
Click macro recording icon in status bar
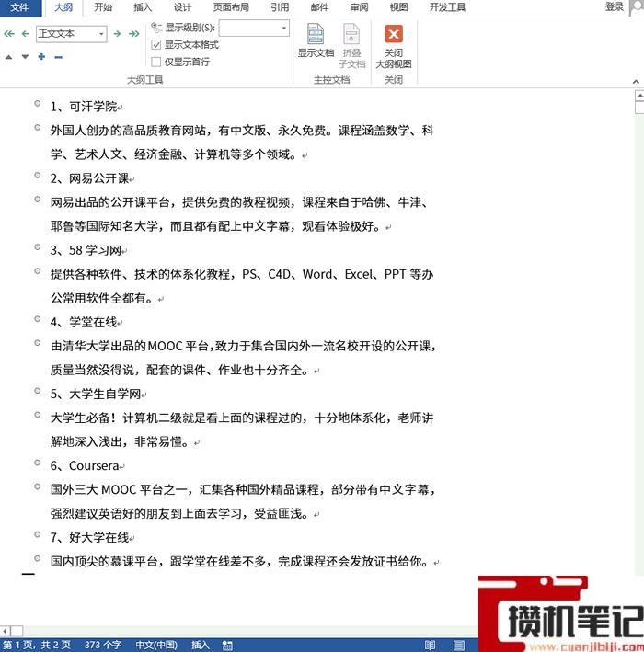click(227, 645)
